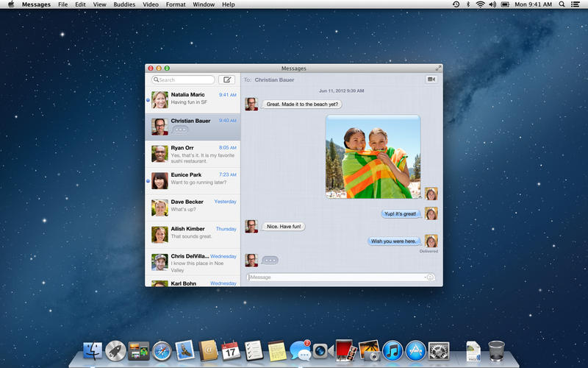Open Notification Center from the menu bar
This screenshot has width=588, height=368.
pyautogui.click(x=576, y=4)
